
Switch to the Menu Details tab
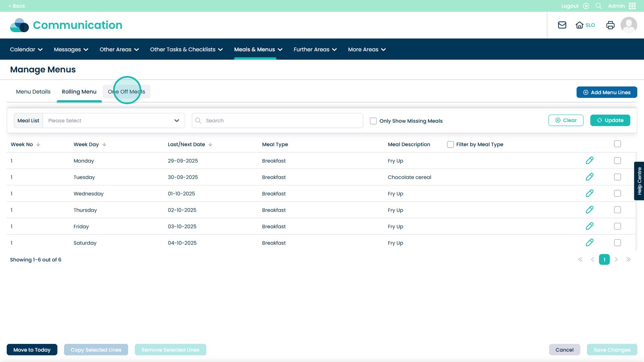pyautogui.click(x=33, y=92)
